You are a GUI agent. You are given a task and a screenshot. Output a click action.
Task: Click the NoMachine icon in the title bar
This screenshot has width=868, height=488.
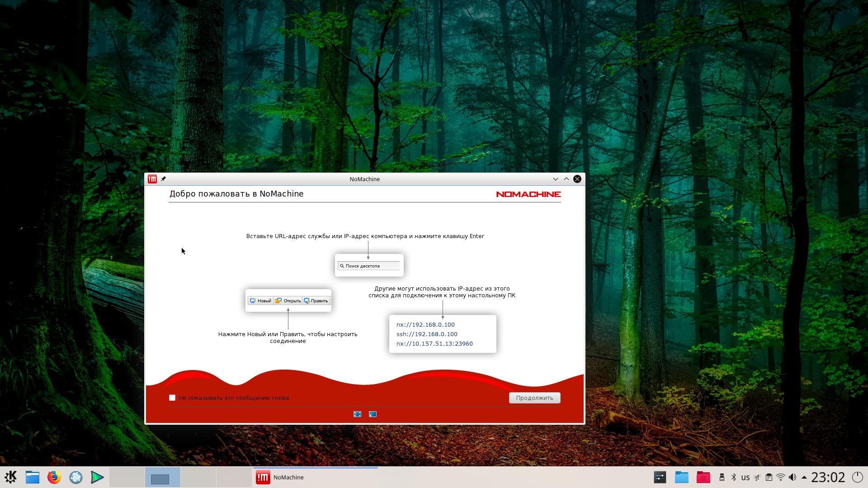click(x=152, y=179)
